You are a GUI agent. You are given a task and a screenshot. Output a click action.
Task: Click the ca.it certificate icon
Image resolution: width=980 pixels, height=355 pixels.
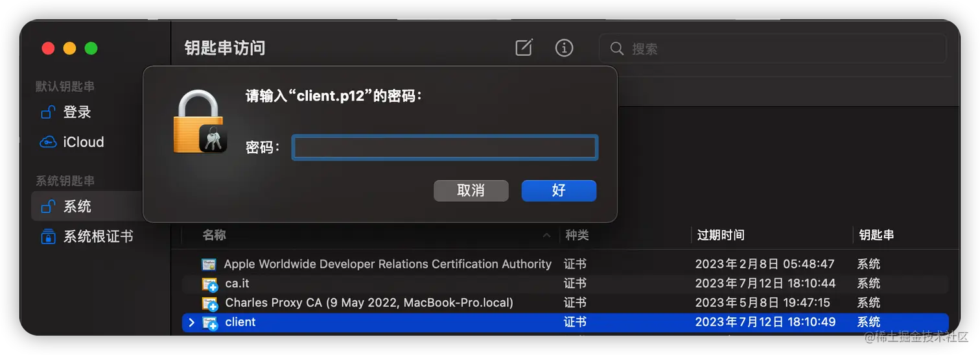[209, 284]
